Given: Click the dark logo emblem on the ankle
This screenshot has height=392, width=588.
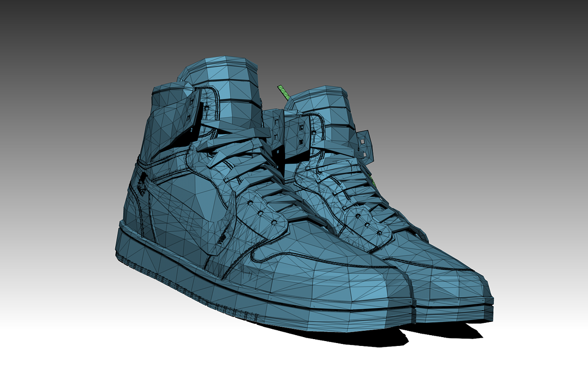Looking at the screenshot, I should pyautogui.click(x=142, y=184).
